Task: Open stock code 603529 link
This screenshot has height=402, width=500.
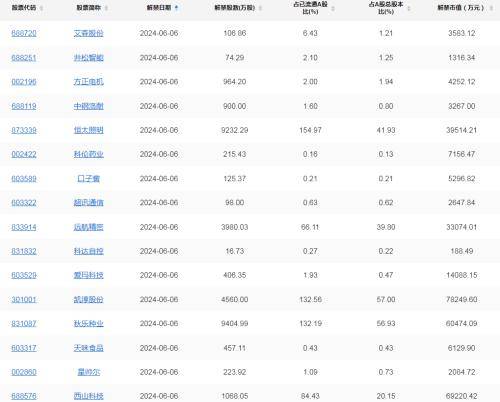Action: pos(24,275)
